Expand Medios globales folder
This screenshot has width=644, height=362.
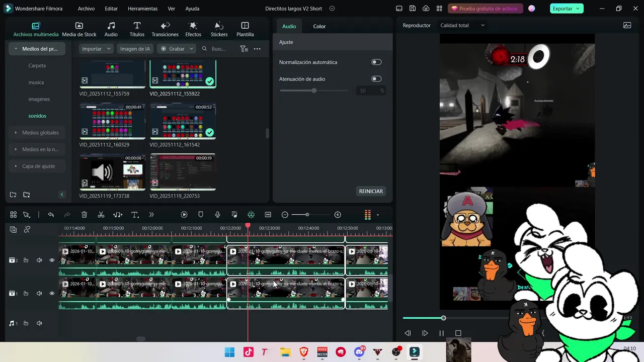(x=16, y=133)
